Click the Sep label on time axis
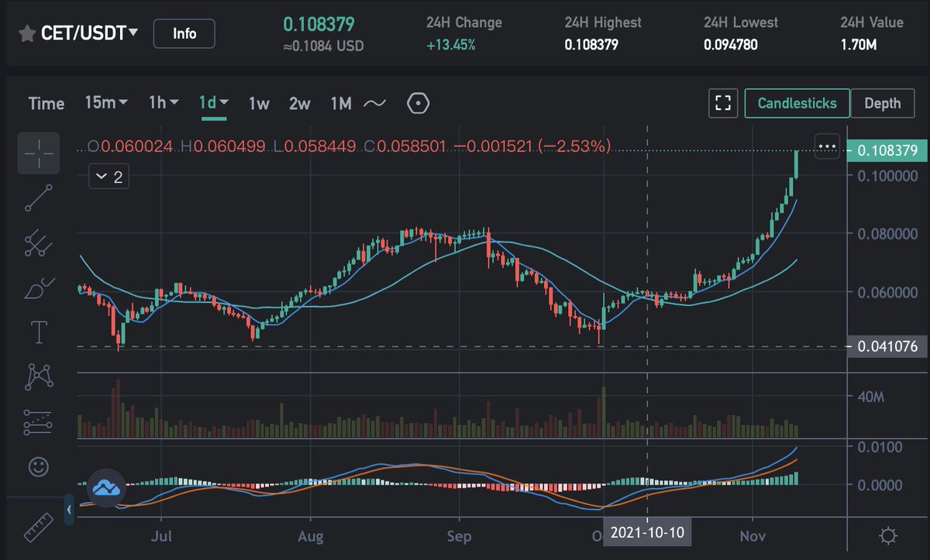930x560 pixels. tap(459, 535)
